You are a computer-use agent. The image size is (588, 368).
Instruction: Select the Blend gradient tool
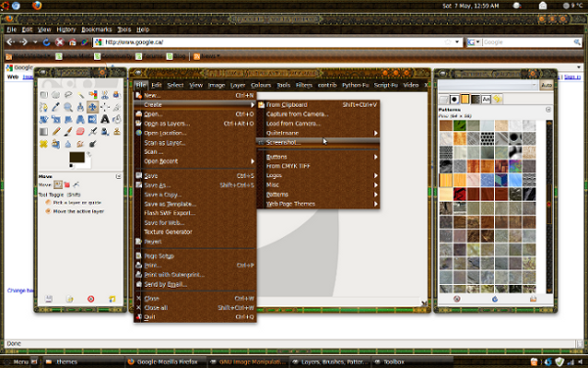click(44, 131)
